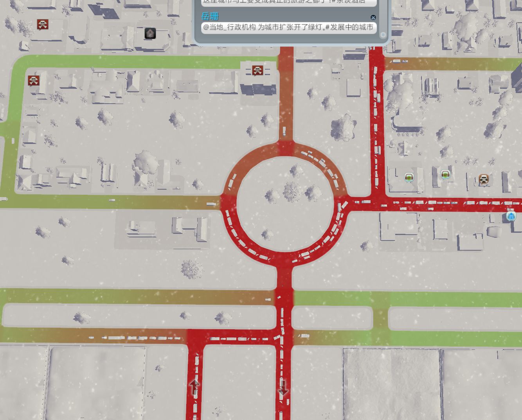Viewport: 522px width, 420px height.
Task: Click the brown skull icon right of the garbage icons
Action: pos(484,179)
